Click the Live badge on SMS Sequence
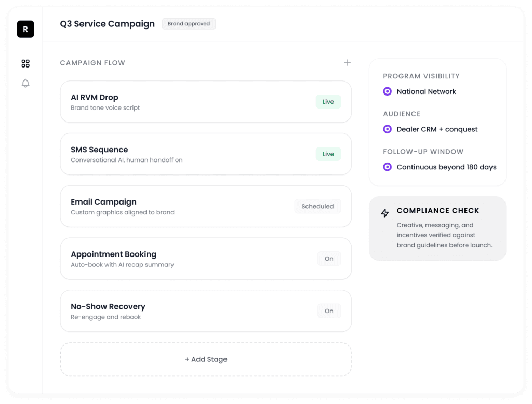This screenshot has width=532, height=404. tap(328, 154)
